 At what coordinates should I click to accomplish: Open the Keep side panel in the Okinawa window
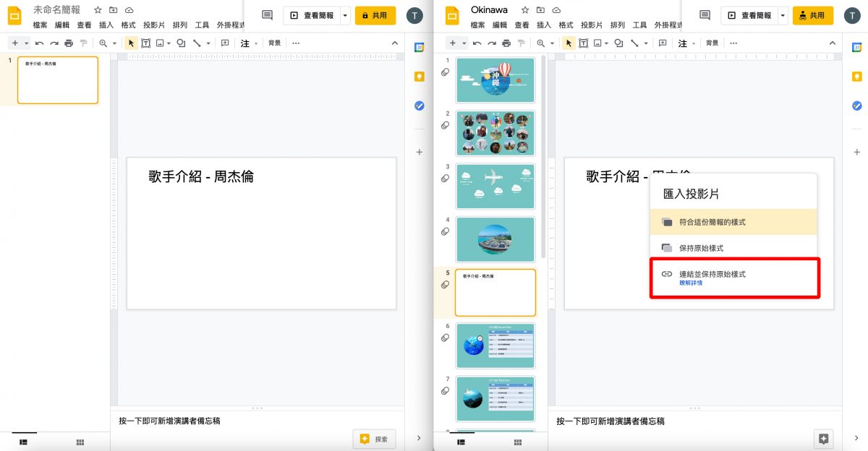[856, 77]
